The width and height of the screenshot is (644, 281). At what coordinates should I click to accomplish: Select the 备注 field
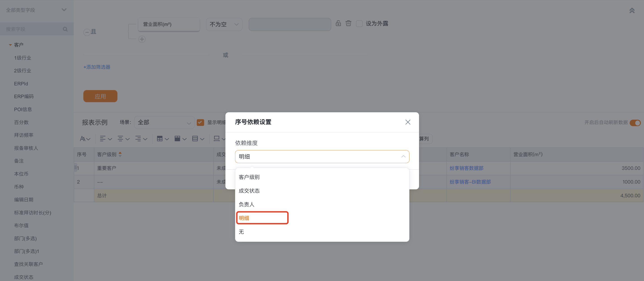pyautogui.click(x=19, y=161)
